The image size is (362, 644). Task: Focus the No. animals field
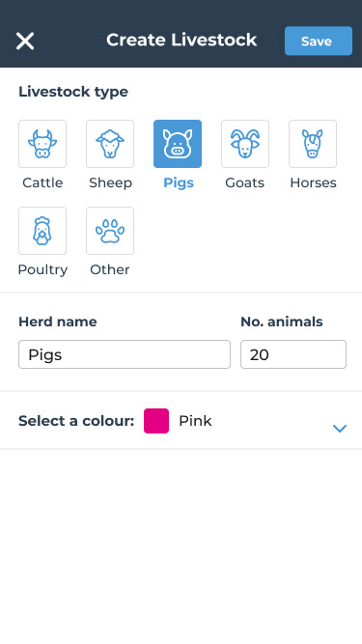(x=293, y=354)
